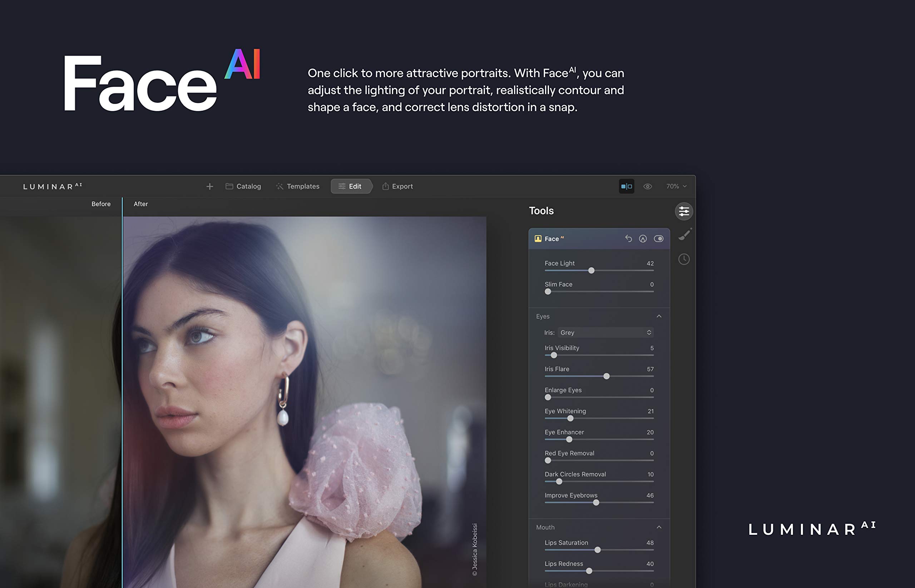The image size is (915, 588).
Task: Collapse the Eyes section
Action: point(659,316)
